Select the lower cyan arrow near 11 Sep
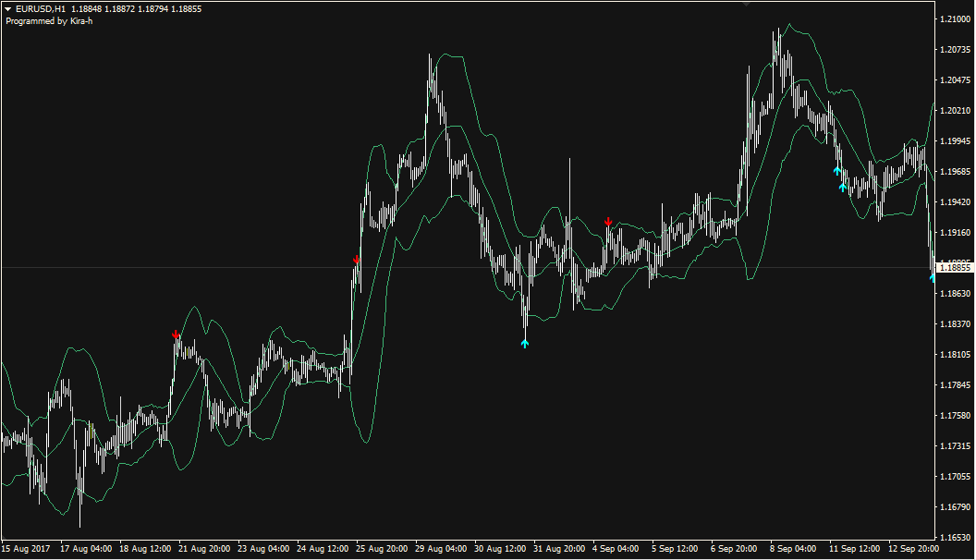 (x=843, y=187)
